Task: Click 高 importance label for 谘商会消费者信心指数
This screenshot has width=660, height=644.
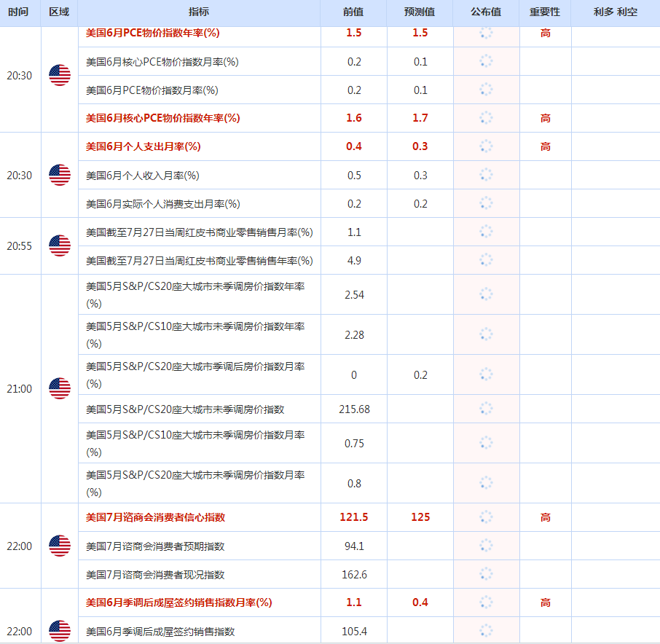Action: point(545,517)
